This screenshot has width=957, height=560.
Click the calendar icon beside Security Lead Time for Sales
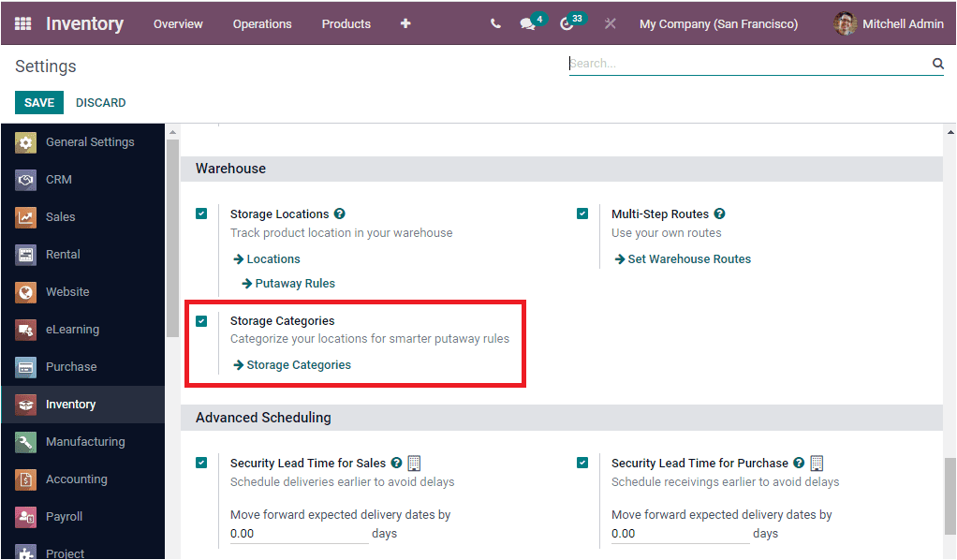click(x=413, y=463)
